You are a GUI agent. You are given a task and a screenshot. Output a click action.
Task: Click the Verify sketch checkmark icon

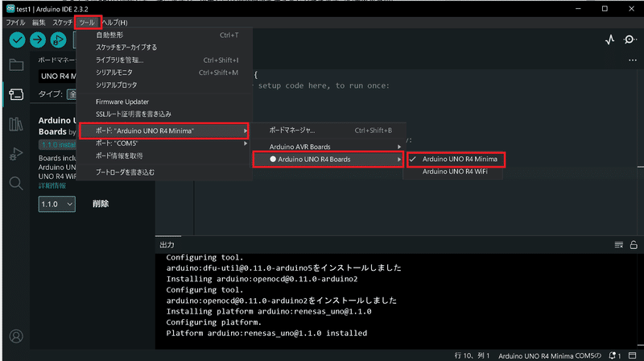tap(17, 39)
